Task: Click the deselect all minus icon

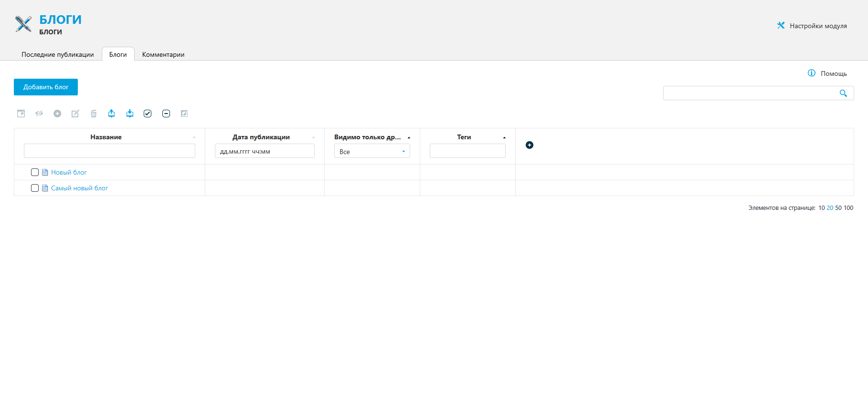Action: [x=166, y=114]
